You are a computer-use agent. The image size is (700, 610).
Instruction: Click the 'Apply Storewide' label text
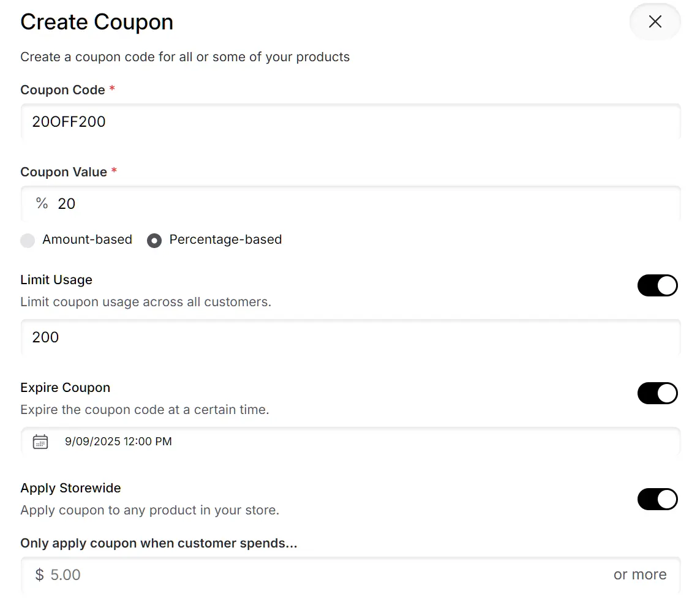click(70, 488)
